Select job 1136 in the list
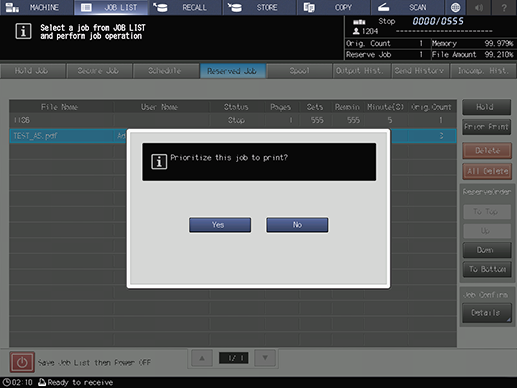The width and height of the screenshot is (517, 388). 233,120
